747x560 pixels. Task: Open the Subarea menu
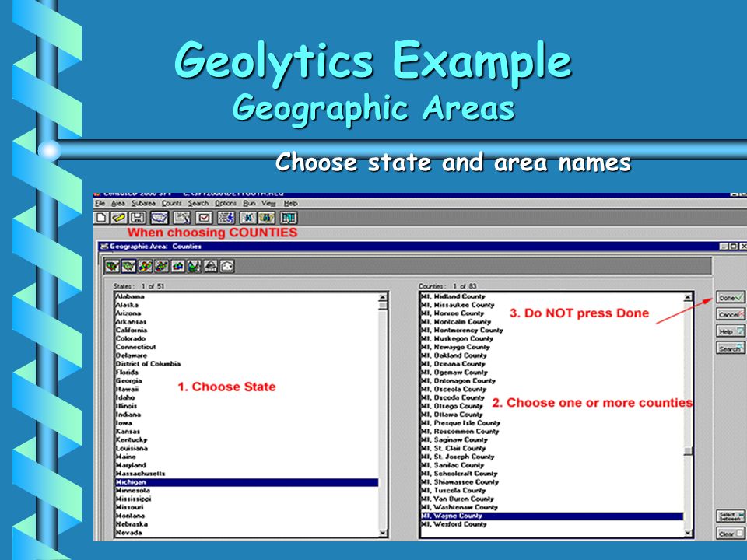[x=143, y=203]
